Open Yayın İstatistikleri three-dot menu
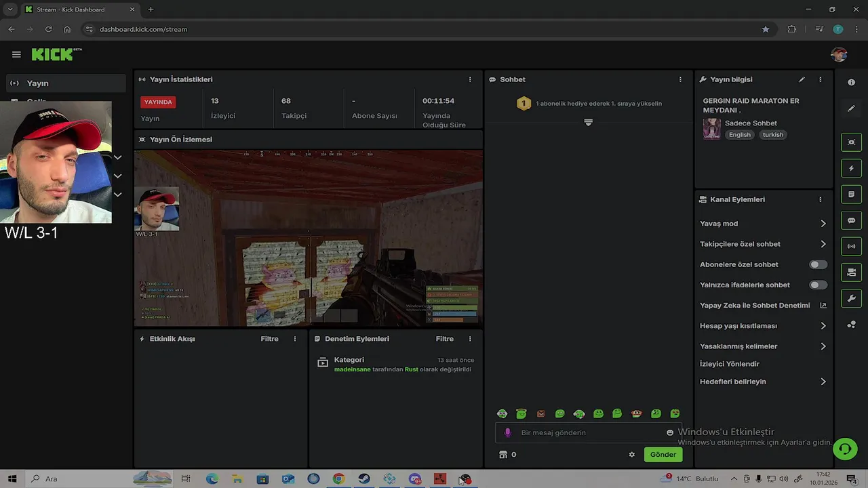The image size is (868, 488). tap(470, 79)
